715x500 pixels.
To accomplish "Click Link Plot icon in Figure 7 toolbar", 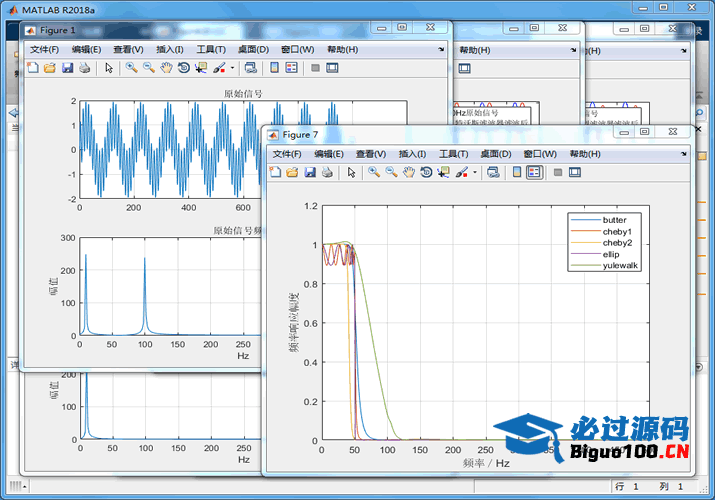I will (493, 172).
